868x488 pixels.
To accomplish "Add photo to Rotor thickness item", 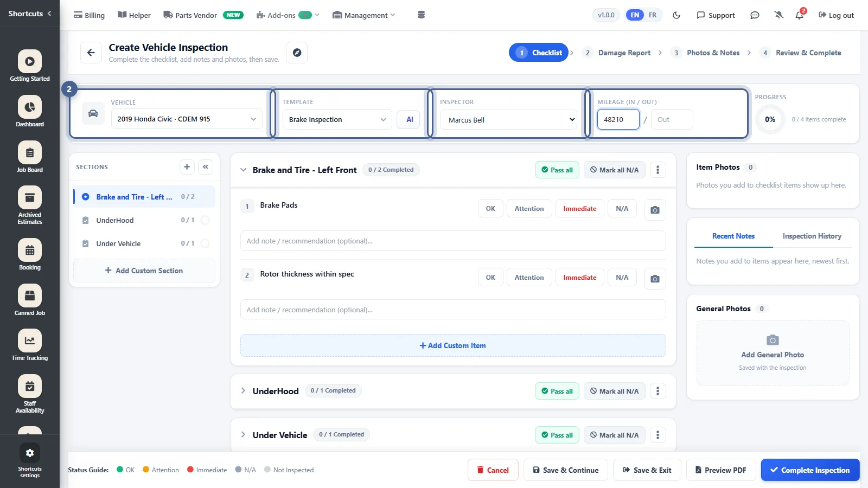I will pos(655,278).
